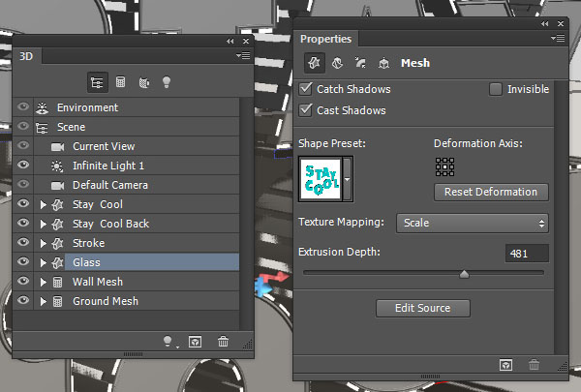Switch to the 3D panel tab

point(26,56)
